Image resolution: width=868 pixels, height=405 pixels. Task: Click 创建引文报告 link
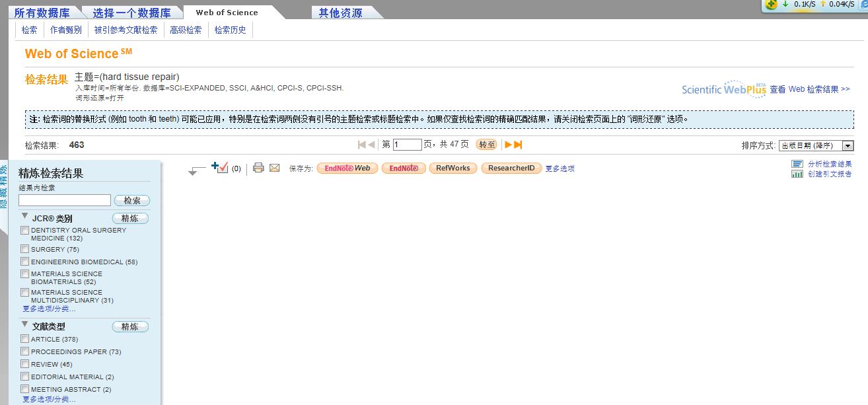tap(830, 174)
